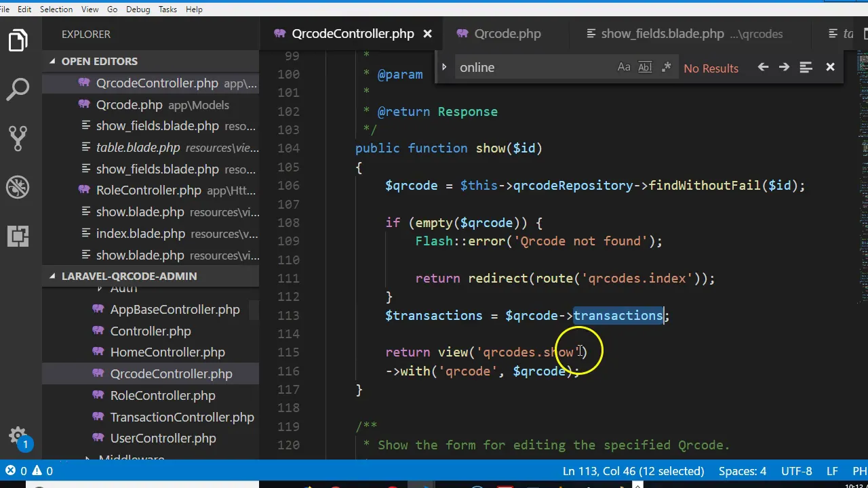
Task: Switch to the show_fields.blade.php tab
Action: point(688,34)
